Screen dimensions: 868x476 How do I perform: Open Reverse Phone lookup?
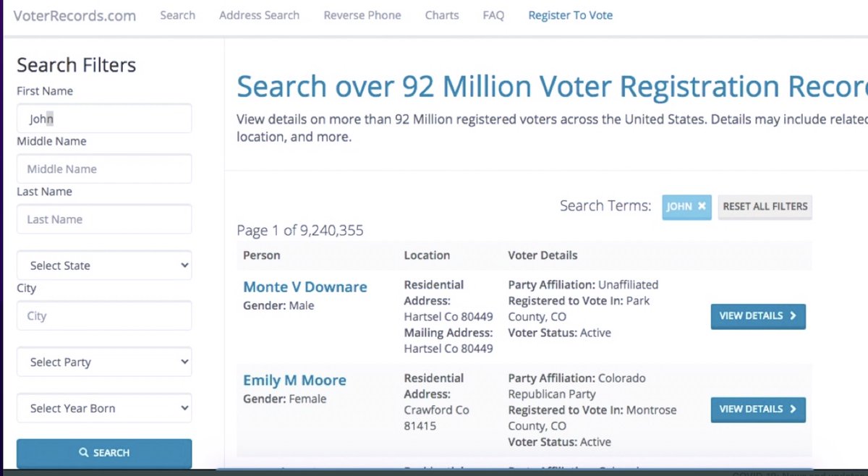coord(362,15)
